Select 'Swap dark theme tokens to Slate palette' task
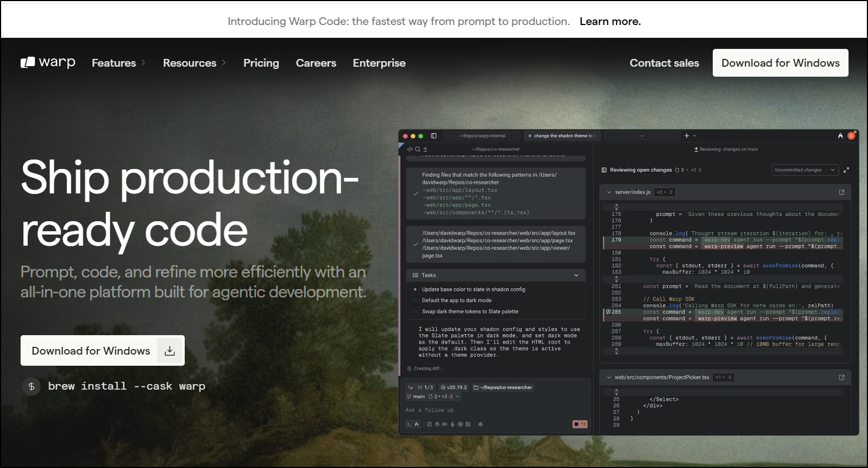Image resolution: width=868 pixels, height=468 pixels. (470, 311)
